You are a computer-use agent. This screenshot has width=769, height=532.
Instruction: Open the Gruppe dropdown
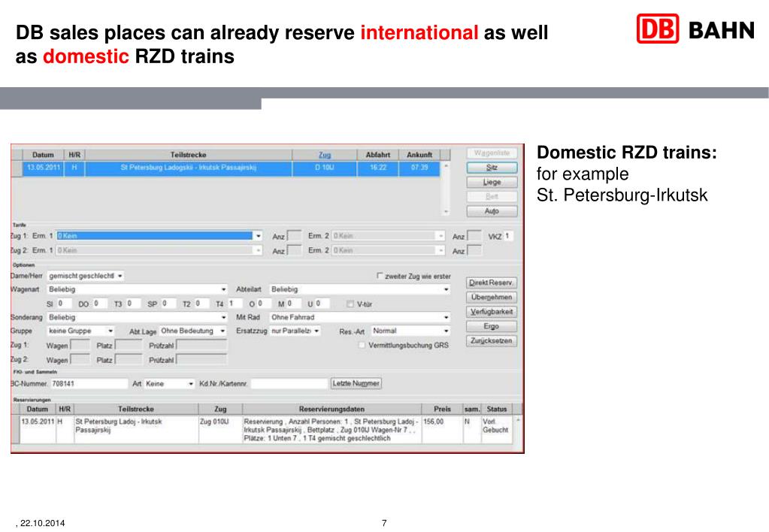click(x=111, y=331)
